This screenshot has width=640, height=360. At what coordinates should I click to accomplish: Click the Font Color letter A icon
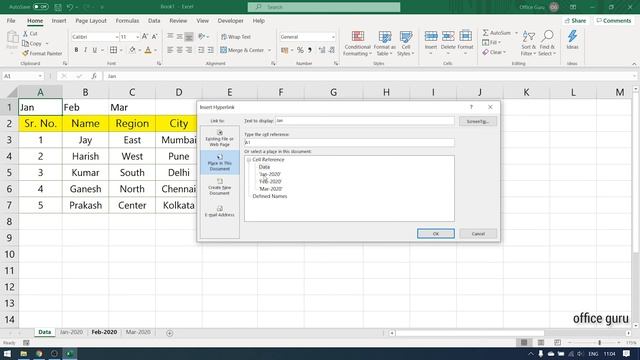(x=148, y=50)
